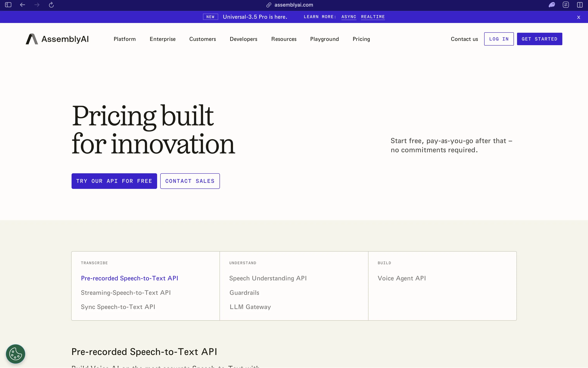This screenshot has width=588, height=368.
Task: Open the page settings slider icon
Action: [566, 5]
